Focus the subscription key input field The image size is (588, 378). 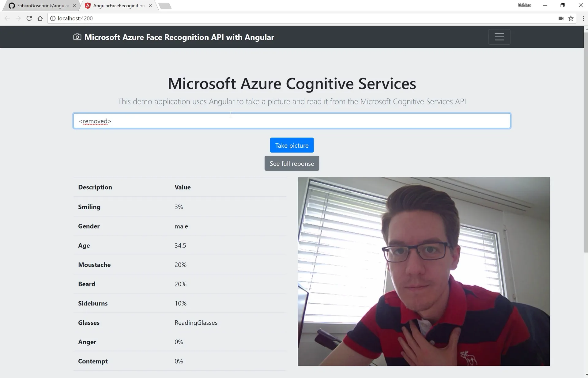[x=292, y=121]
